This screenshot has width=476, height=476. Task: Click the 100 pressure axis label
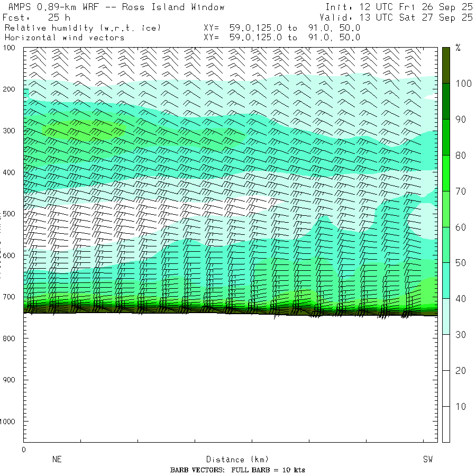coord(9,48)
